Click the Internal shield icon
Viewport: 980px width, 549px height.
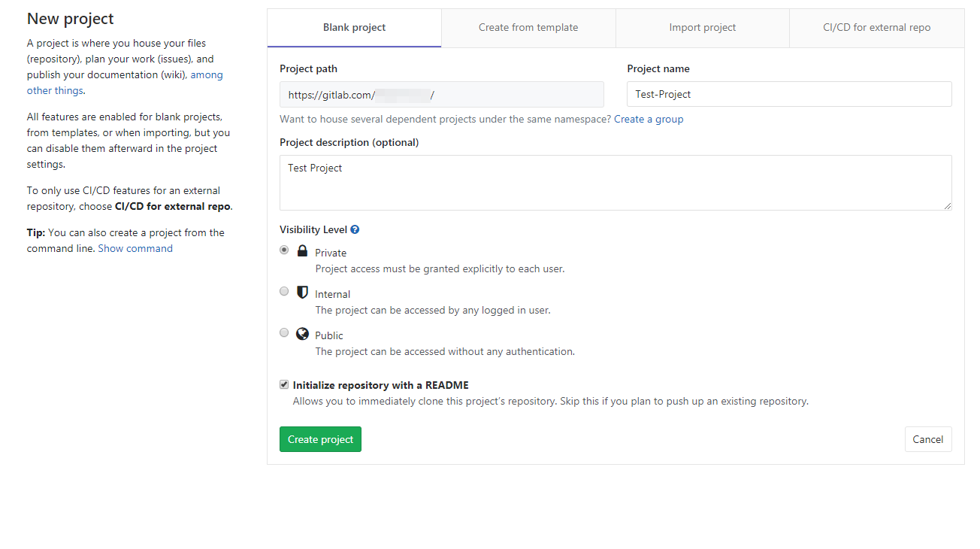click(x=302, y=293)
